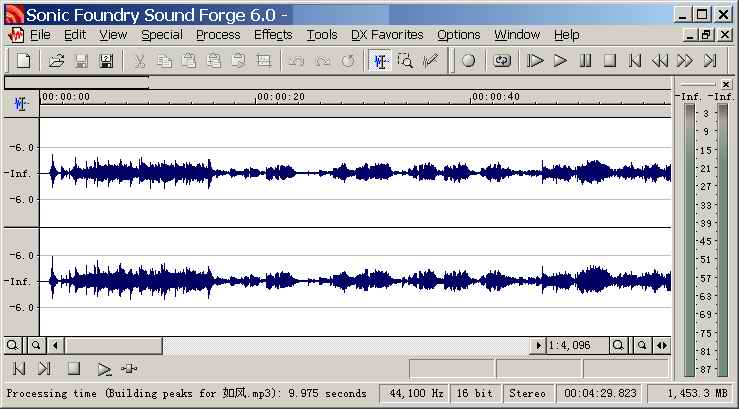Create a new file with the New icon

[x=23, y=61]
